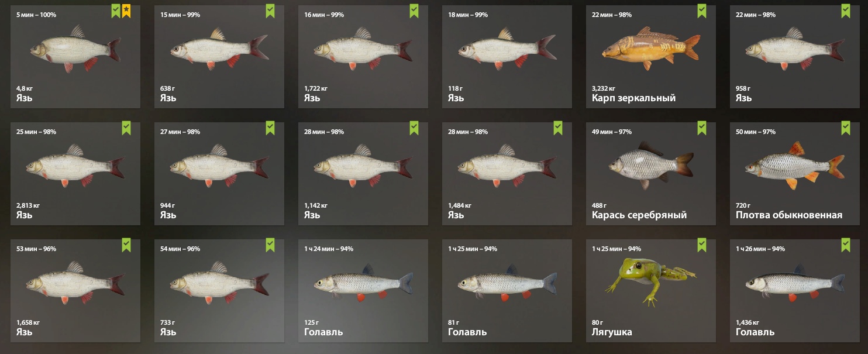Click the green checkmark badge on 638 г Язь card
Viewport: 868px width, 354px height.
point(270,11)
